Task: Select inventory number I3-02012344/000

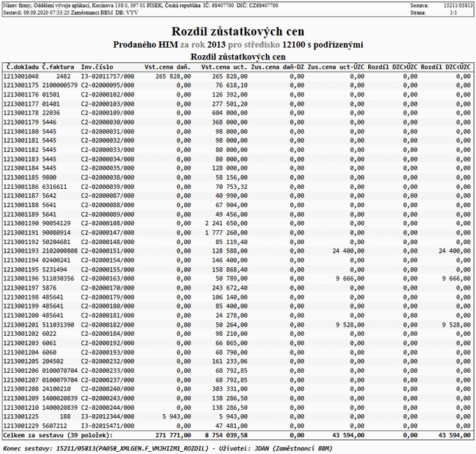Action: click(108, 417)
